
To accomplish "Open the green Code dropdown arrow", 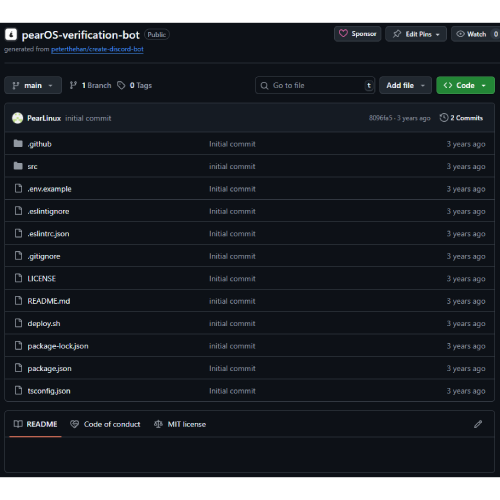I will (x=484, y=86).
